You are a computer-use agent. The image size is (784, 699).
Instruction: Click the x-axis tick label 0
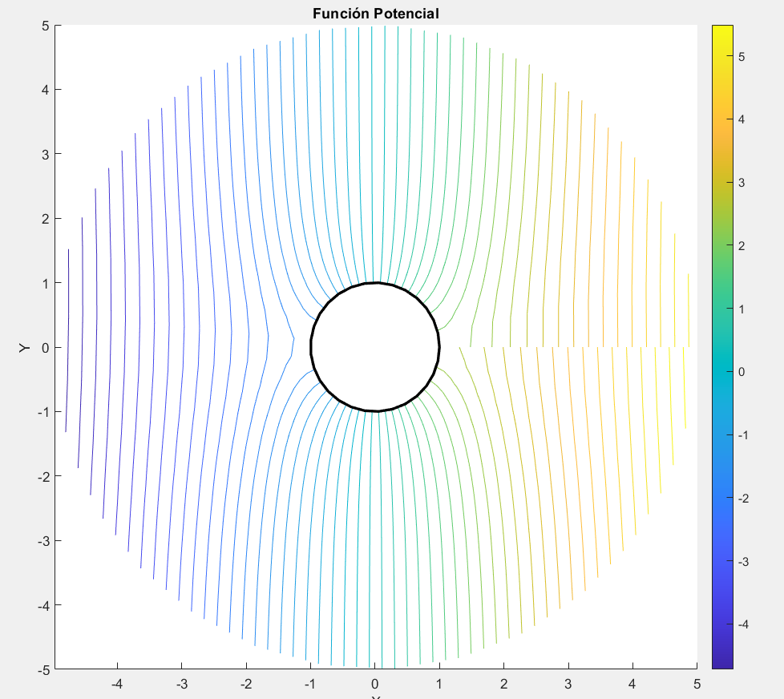pyautogui.click(x=374, y=685)
